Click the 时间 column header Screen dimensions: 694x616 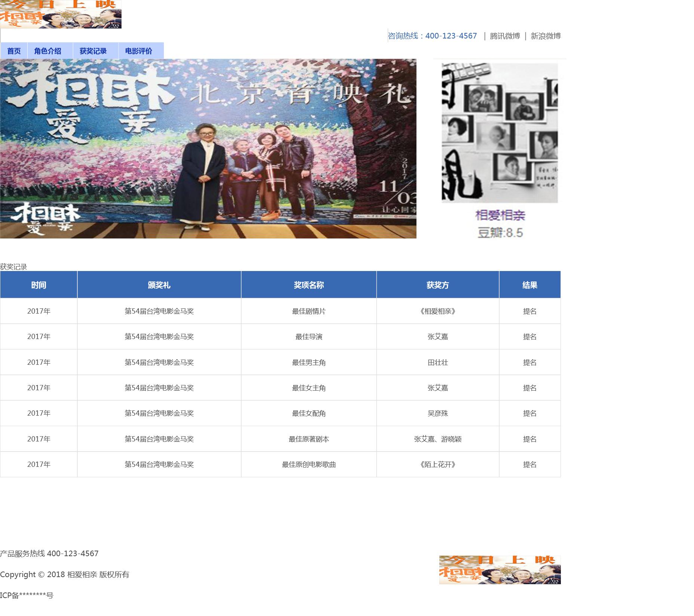click(x=39, y=285)
